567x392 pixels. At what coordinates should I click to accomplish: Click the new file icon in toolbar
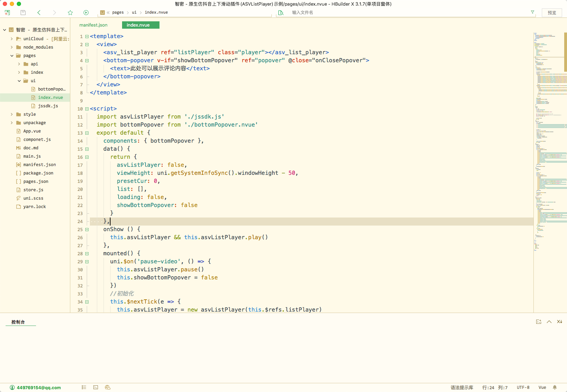[x=7, y=13]
